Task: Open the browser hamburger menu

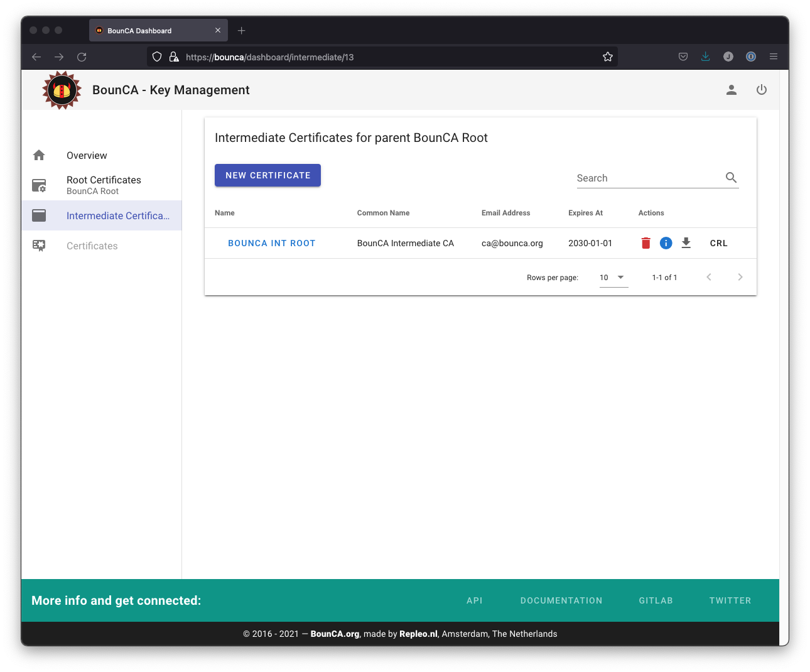Action: click(774, 57)
